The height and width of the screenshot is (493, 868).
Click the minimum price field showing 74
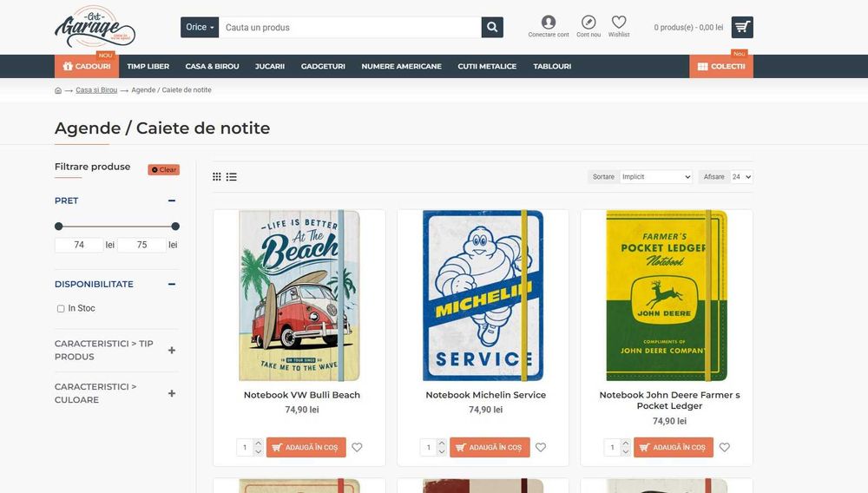pos(79,245)
